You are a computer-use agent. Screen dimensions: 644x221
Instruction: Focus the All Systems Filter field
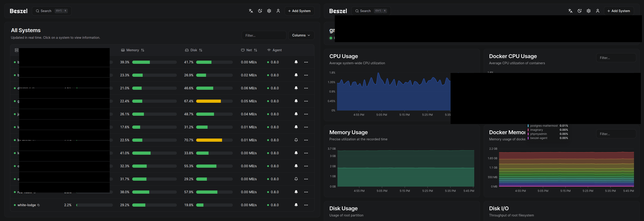(x=264, y=35)
